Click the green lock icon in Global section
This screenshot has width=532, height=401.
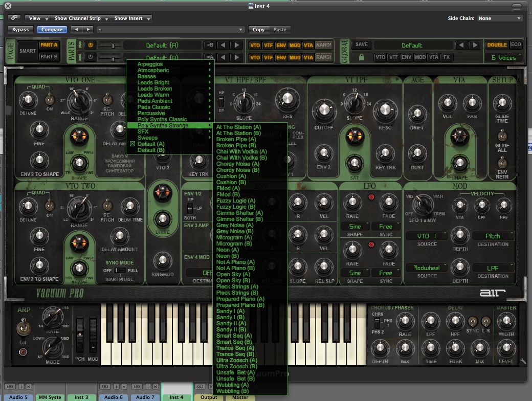(361, 57)
